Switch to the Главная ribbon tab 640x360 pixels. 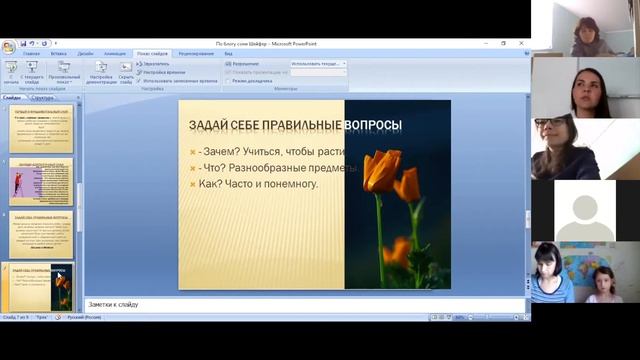tap(31, 53)
